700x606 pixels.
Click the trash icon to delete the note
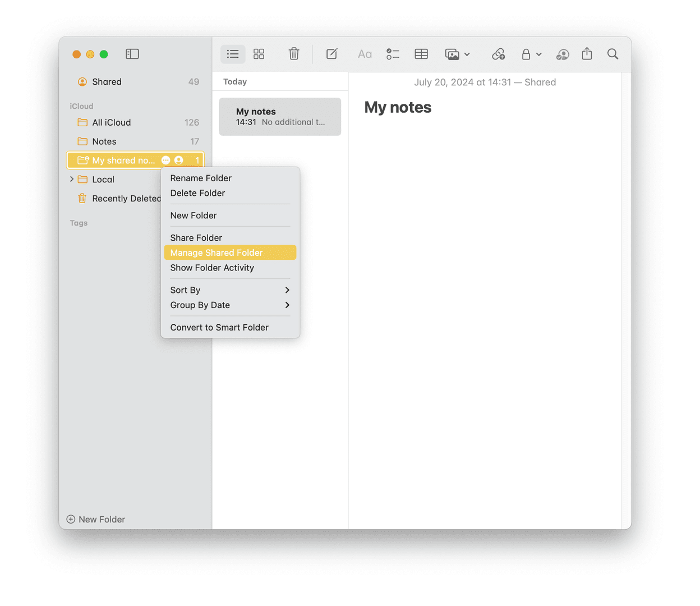(294, 54)
